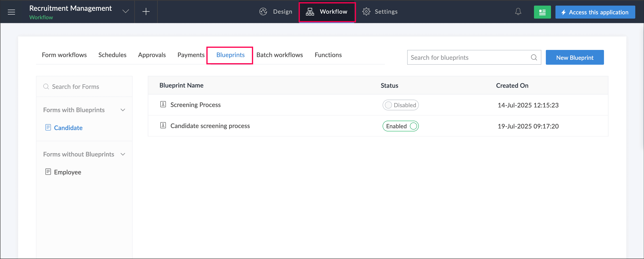Click the Access this application button
The width and height of the screenshot is (644, 259).
[x=595, y=12]
